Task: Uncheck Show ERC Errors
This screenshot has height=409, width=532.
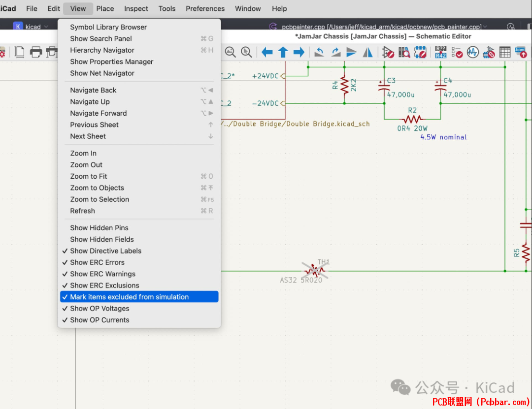Action: (x=139, y=262)
